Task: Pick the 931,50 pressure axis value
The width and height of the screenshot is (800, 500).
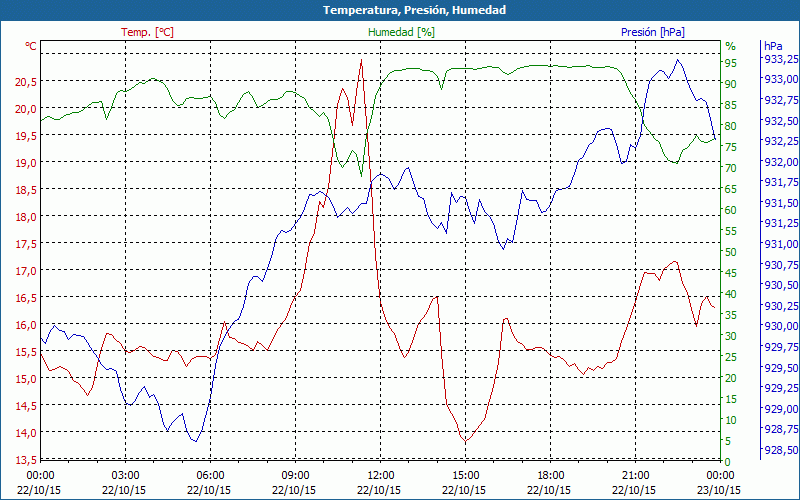Action: (x=781, y=203)
